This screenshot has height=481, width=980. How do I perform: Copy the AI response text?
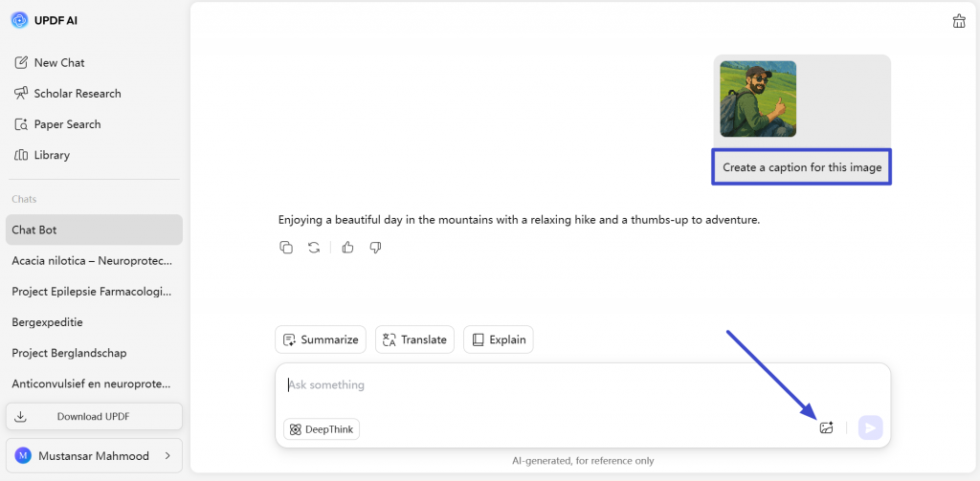285,248
